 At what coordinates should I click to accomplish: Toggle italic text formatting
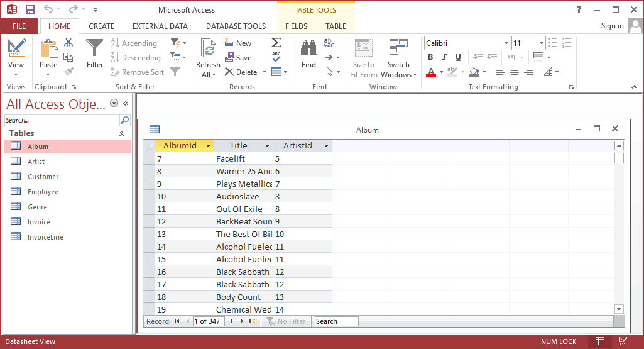(444, 57)
